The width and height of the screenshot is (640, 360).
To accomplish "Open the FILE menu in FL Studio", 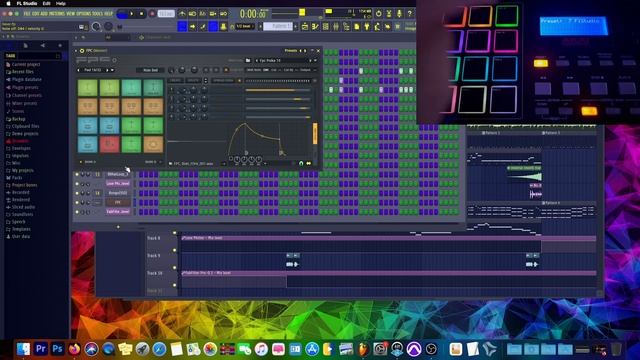I will 27,13.
